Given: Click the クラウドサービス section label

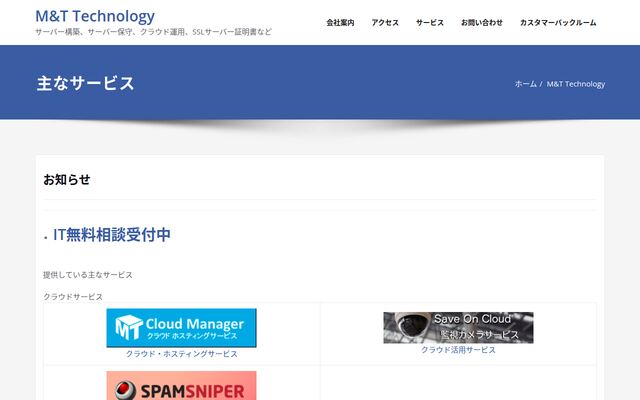Looking at the screenshot, I should point(73,297).
